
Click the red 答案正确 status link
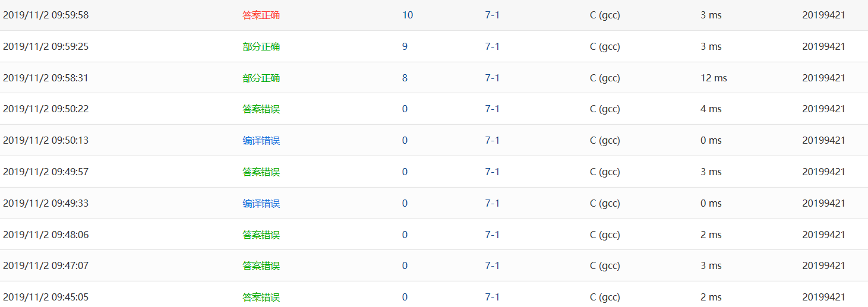261,15
